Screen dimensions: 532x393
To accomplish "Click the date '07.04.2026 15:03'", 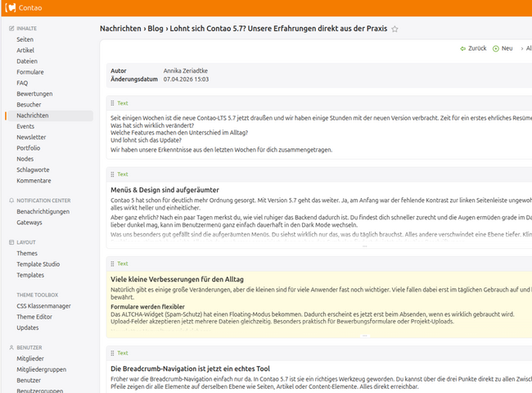I will click(186, 79).
